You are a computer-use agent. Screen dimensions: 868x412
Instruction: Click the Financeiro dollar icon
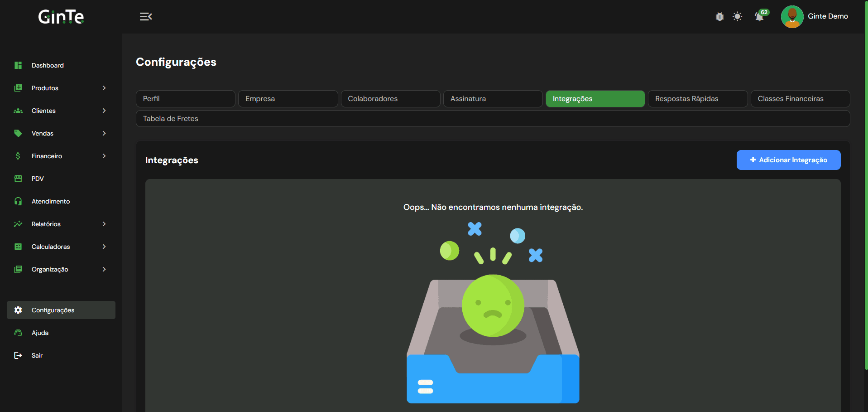(18, 156)
